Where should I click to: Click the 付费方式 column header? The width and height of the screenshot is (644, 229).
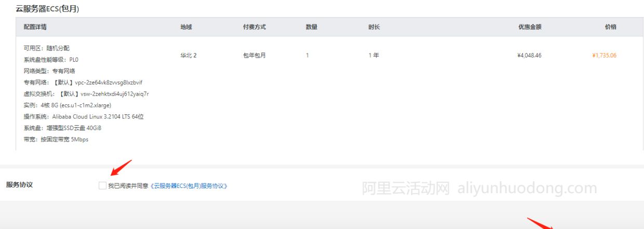(254, 27)
